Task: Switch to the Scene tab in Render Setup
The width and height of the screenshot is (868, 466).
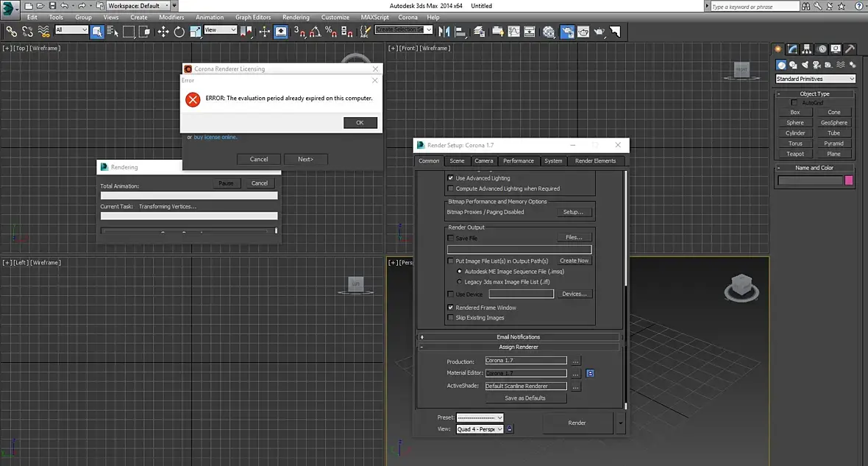Action: (x=457, y=160)
